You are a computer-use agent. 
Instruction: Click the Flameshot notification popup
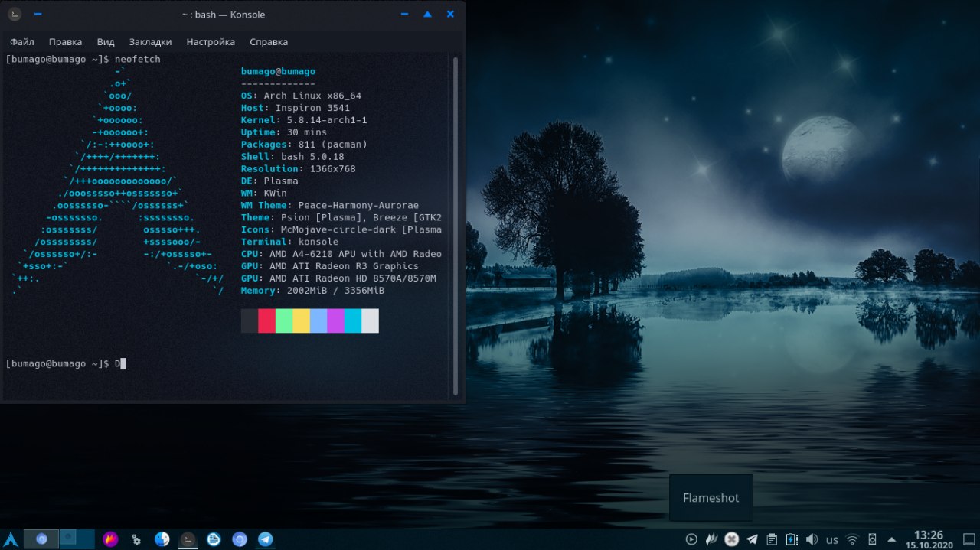click(x=711, y=498)
